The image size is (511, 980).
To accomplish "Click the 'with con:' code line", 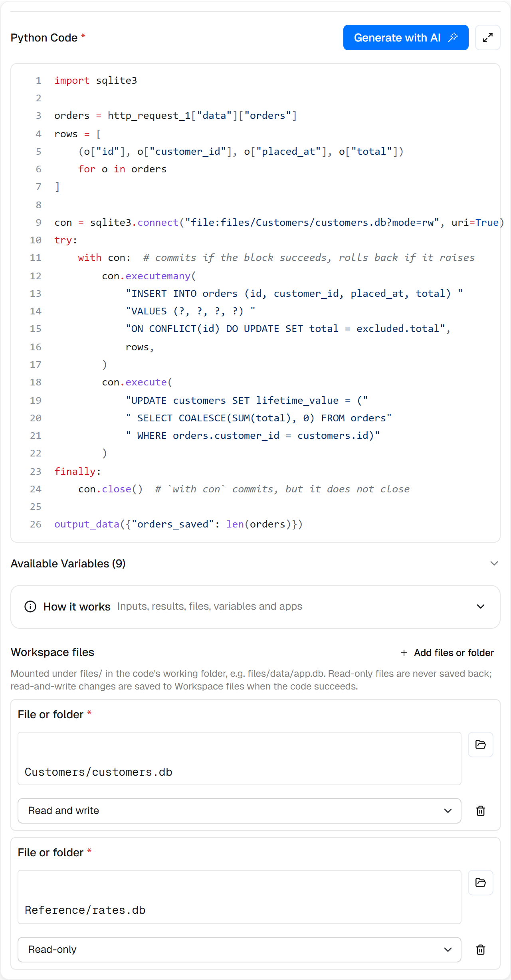I will [x=276, y=258].
